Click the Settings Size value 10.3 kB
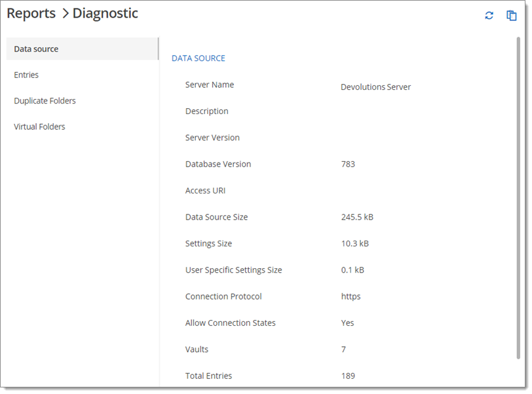 point(355,244)
